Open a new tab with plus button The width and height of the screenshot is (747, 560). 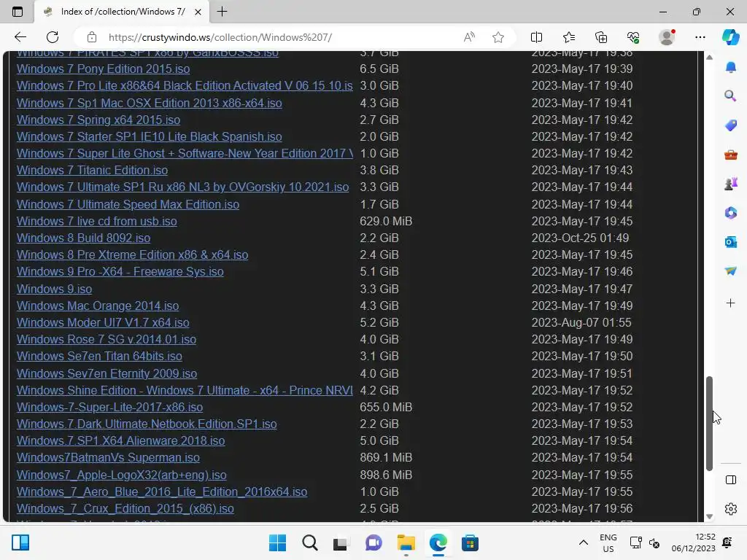[222, 12]
